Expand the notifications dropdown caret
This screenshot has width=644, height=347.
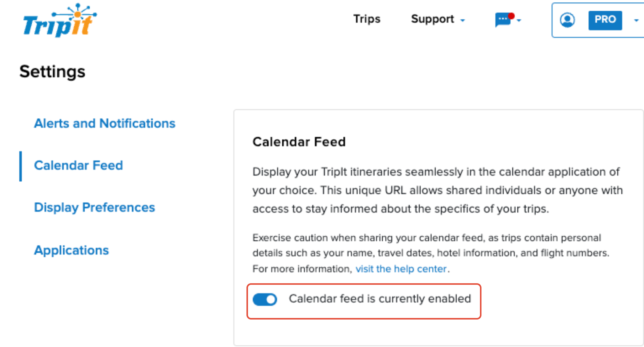(519, 21)
